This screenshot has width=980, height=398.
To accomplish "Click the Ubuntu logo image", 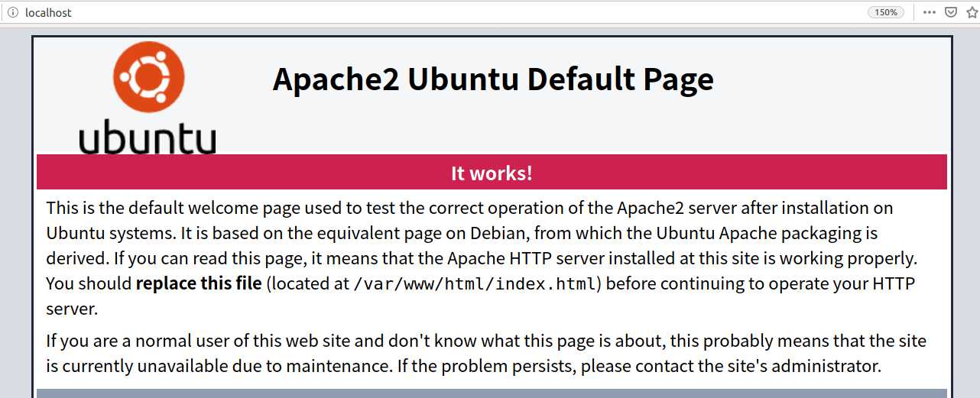I will point(148,98).
